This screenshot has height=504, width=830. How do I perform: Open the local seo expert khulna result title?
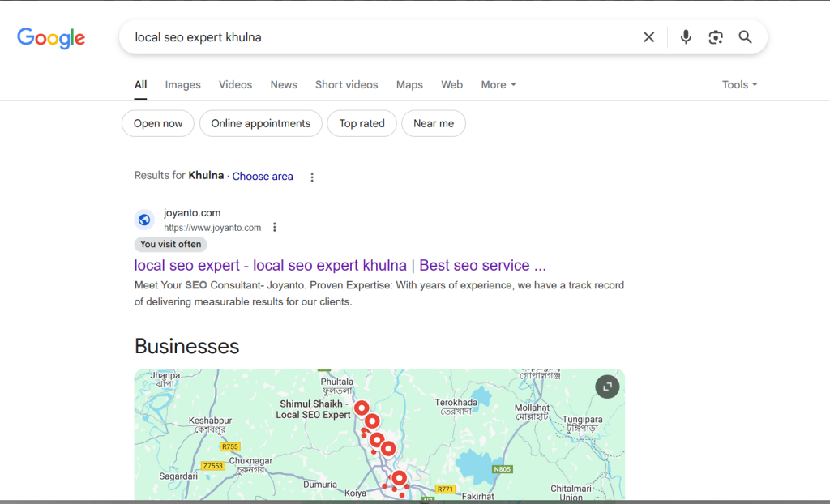click(340, 265)
